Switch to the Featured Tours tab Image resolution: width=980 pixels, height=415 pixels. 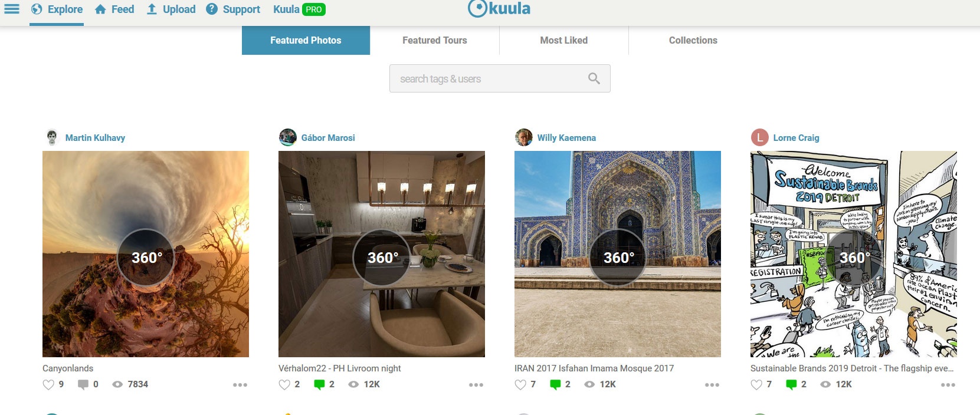(435, 40)
